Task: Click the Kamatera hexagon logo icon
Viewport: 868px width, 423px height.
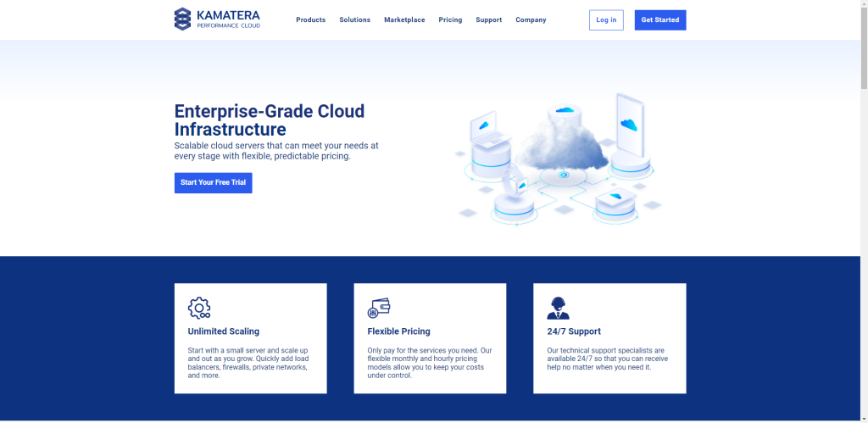Action: click(x=182, y=19)
